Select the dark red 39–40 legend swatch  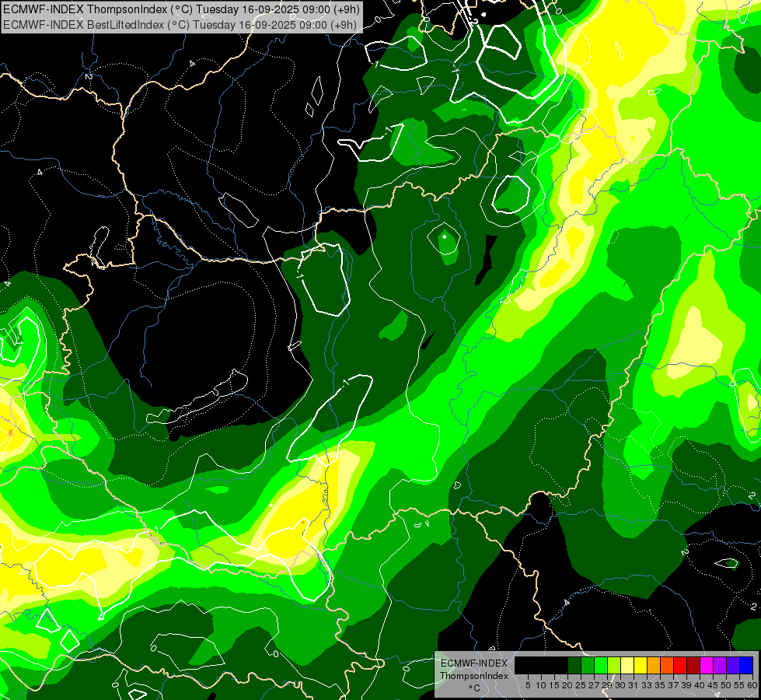point(693,666)
